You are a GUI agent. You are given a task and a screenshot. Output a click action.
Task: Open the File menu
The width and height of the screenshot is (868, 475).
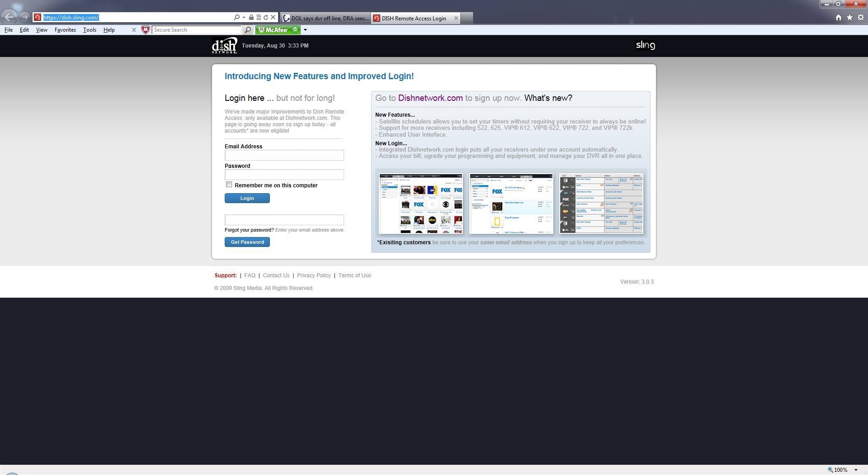click(9, 30)
